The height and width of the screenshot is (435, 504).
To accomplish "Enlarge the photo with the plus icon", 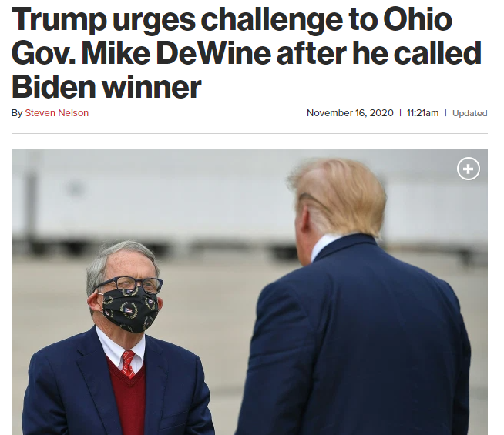I will point(469,169).
